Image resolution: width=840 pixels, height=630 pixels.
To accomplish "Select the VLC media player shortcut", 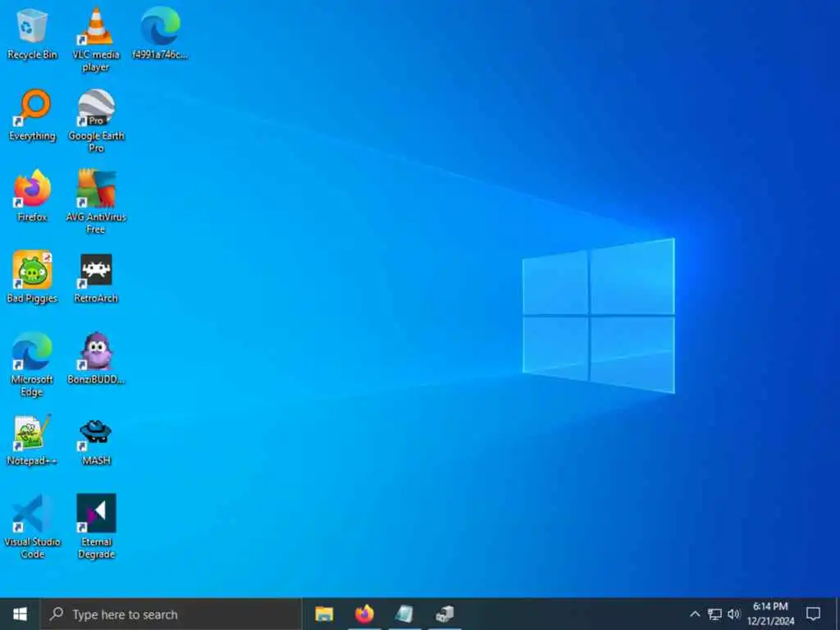I will 96,39.
